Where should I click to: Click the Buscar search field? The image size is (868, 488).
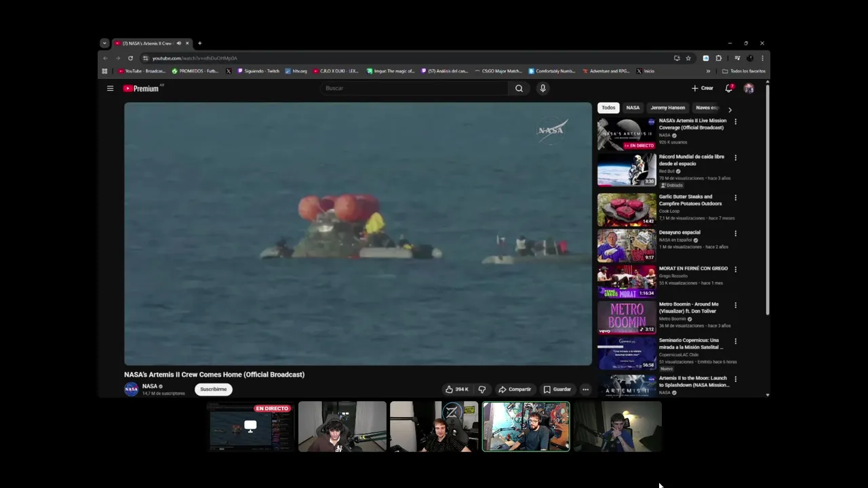(415, 88)
